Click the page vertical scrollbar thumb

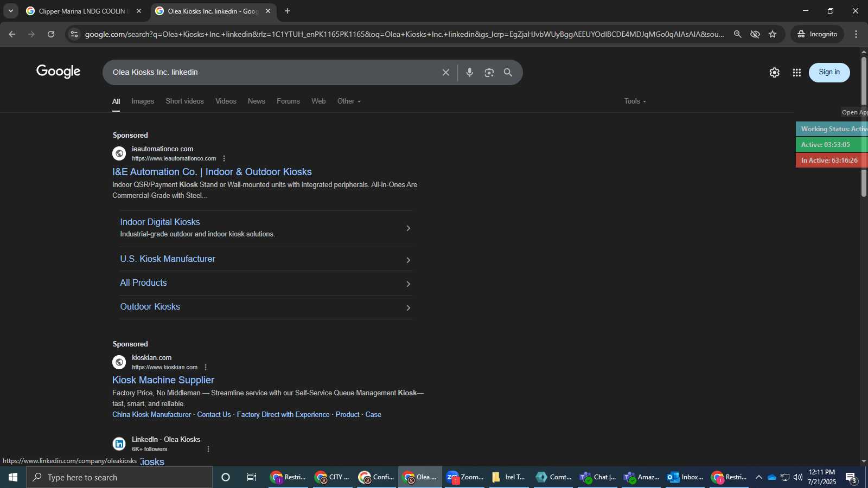point(864,126)
